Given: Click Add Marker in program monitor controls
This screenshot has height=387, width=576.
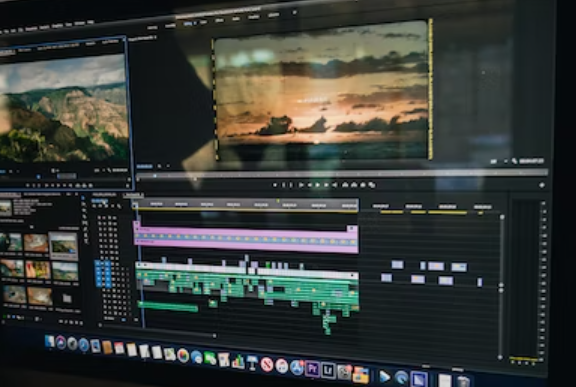Looking at the screenshot, I should click(x=275, y=185).
